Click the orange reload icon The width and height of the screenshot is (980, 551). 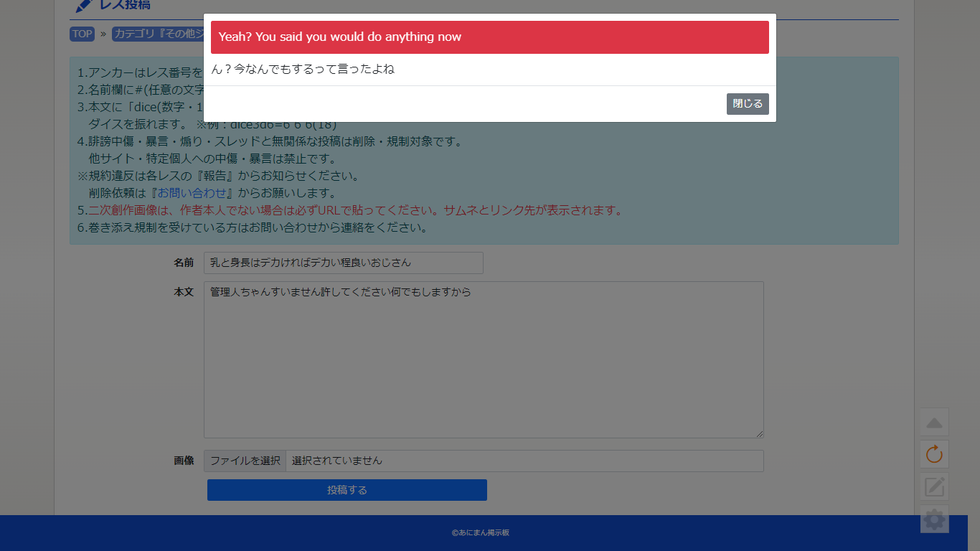pyautogui.click(x=934, y=454)
